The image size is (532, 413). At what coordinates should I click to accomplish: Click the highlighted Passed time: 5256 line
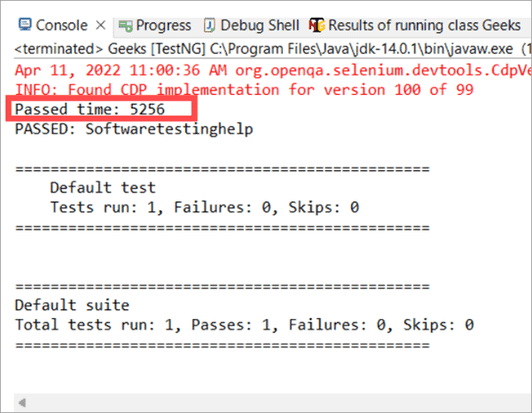click(90, 109)
